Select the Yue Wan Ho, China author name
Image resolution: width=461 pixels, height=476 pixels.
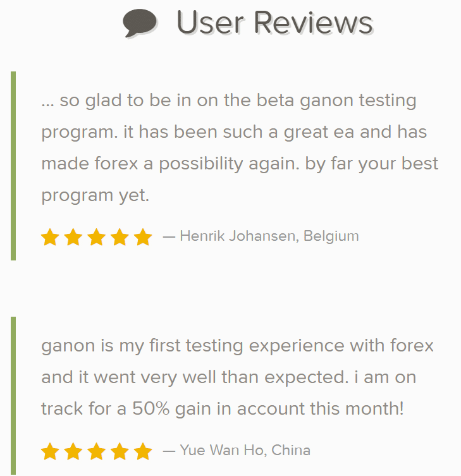point(245,450)
